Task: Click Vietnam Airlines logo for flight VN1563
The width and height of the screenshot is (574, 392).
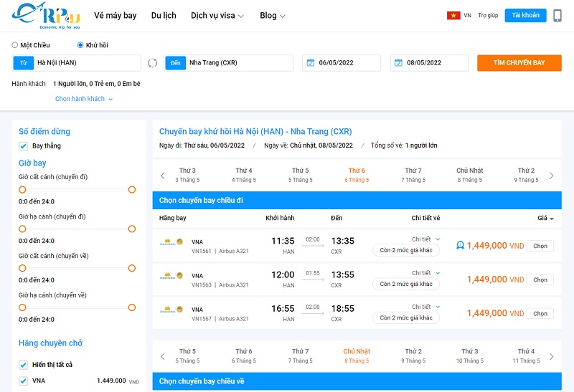Action: 171,276
